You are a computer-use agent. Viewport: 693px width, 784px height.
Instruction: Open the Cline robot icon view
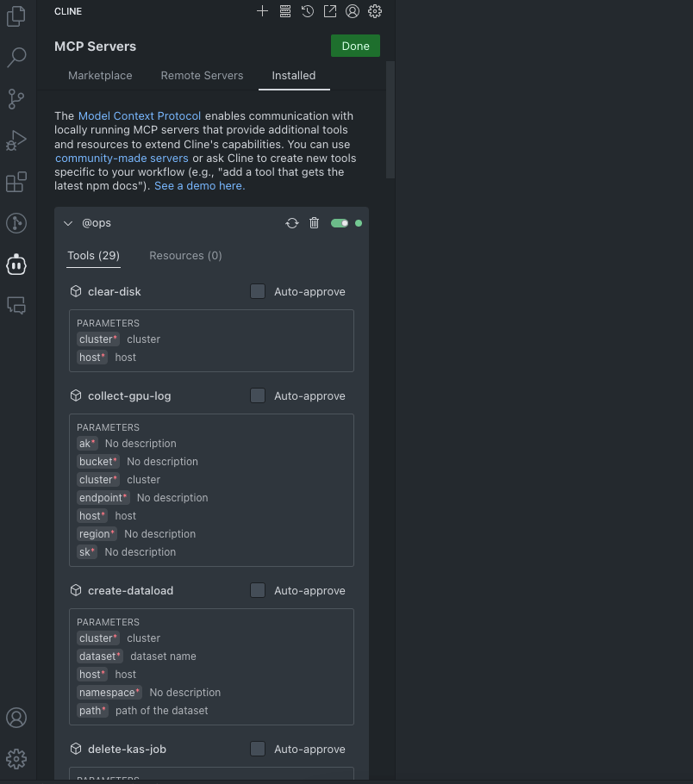[16, 264]
